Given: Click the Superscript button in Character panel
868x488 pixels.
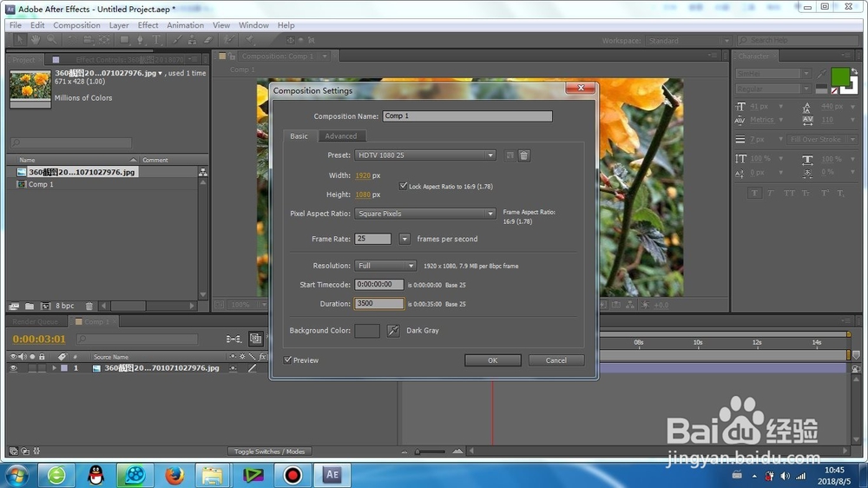Looking at the screenshot, I should pos(825,194).
